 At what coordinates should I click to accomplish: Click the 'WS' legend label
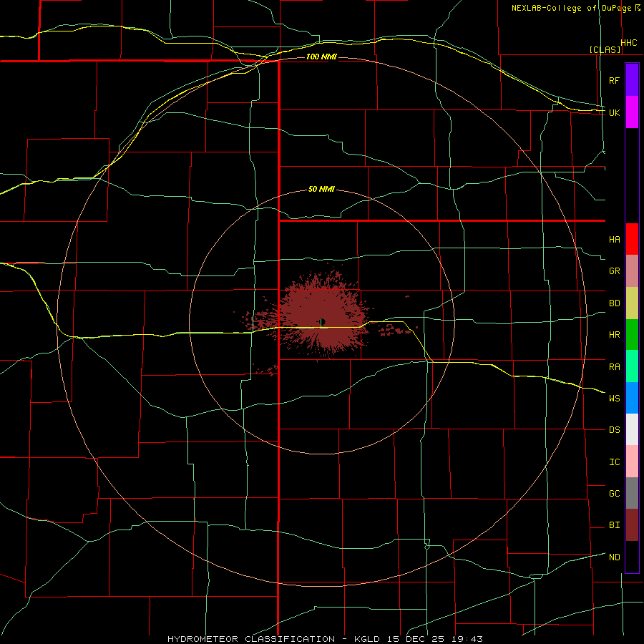tap(615, 398)
